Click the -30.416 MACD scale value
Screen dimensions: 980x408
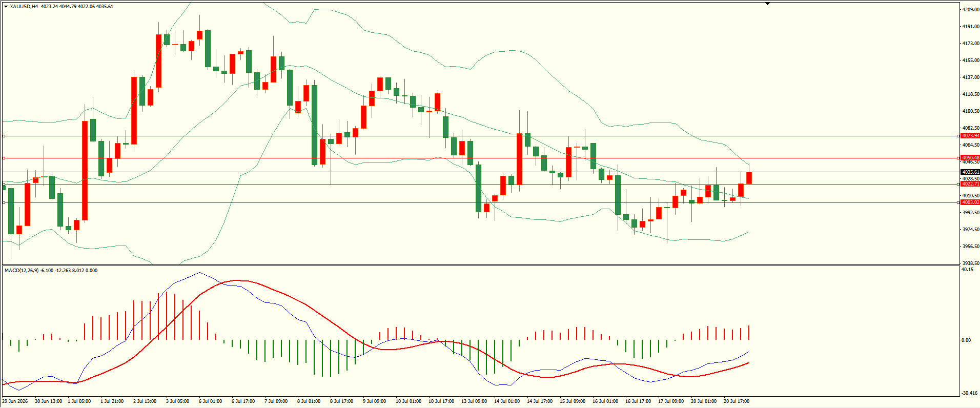point(969,393)
